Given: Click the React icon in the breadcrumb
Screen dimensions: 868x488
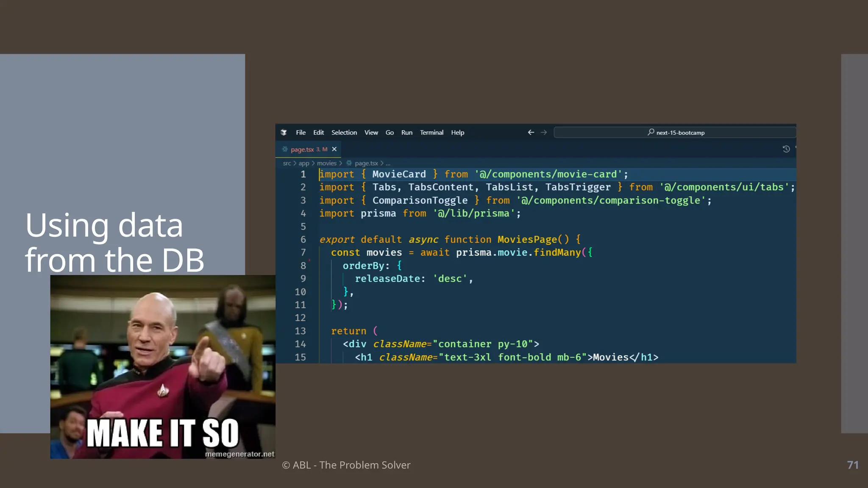Looking at the screenshot, I should click(349, 163).
